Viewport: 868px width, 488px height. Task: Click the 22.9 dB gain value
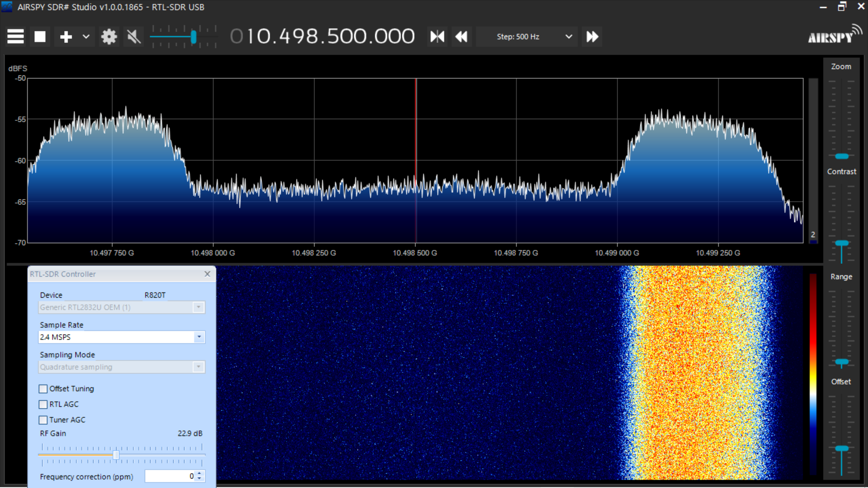click(190, 433)
